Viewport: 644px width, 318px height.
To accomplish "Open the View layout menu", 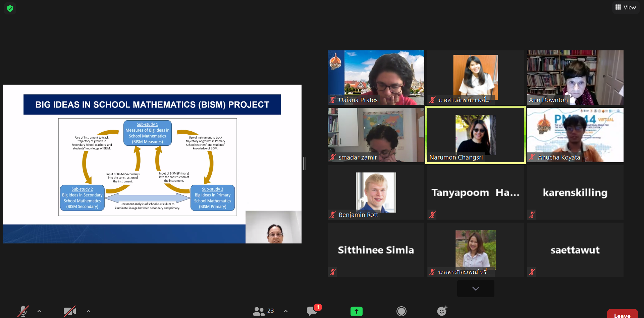I will pos(626,7).
